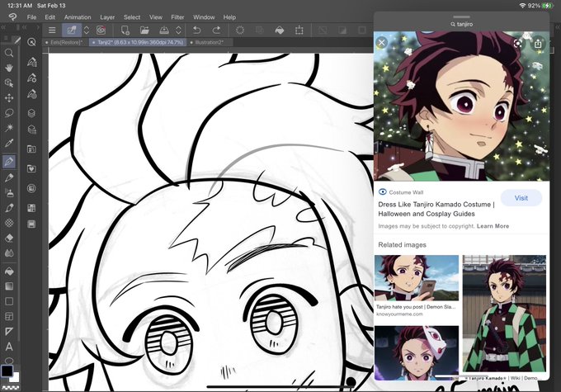The height and width of the screenshot is (392, 561).
Task: Open the Help menu
Action: point(229,17)
